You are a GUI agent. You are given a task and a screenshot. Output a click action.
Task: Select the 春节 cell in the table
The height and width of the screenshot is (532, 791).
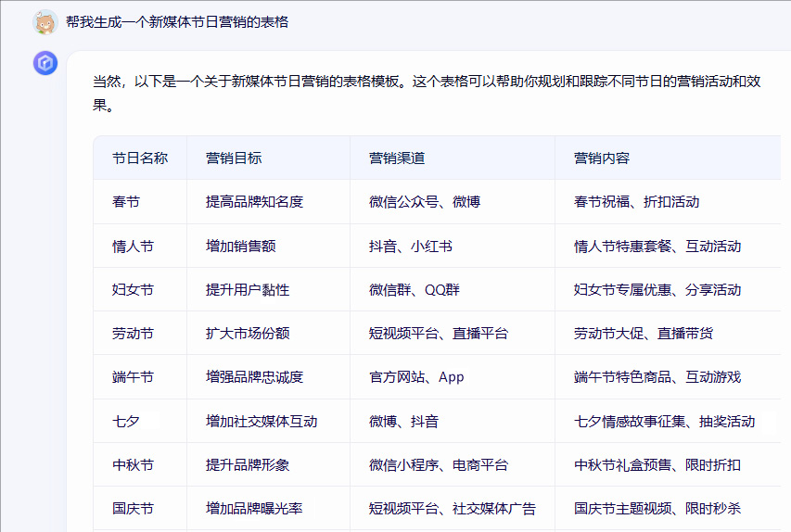click(x=126, y=202)
